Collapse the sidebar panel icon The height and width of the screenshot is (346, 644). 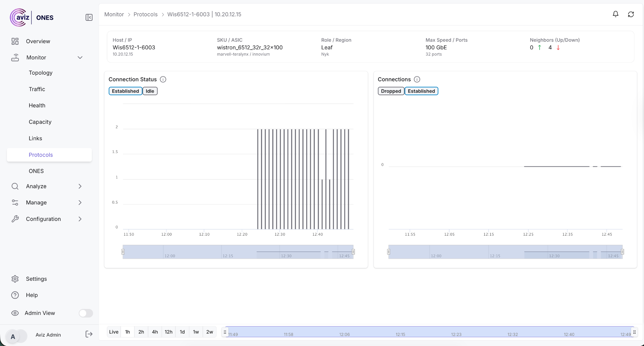pos(89,17)
